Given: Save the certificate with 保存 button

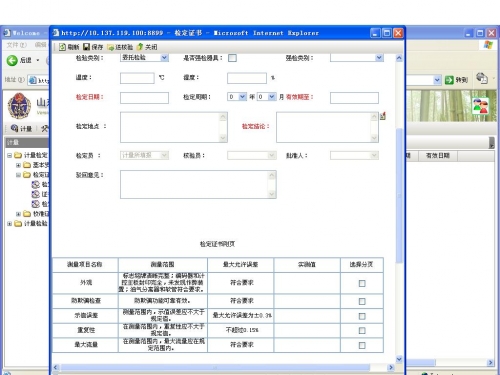Looking at the screenshot, I should coord(93,47).
